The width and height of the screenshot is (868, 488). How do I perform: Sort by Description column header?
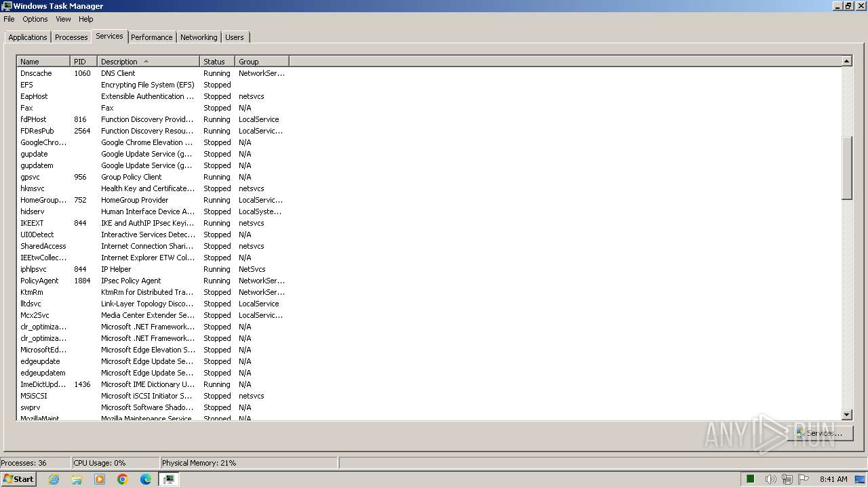149,62
